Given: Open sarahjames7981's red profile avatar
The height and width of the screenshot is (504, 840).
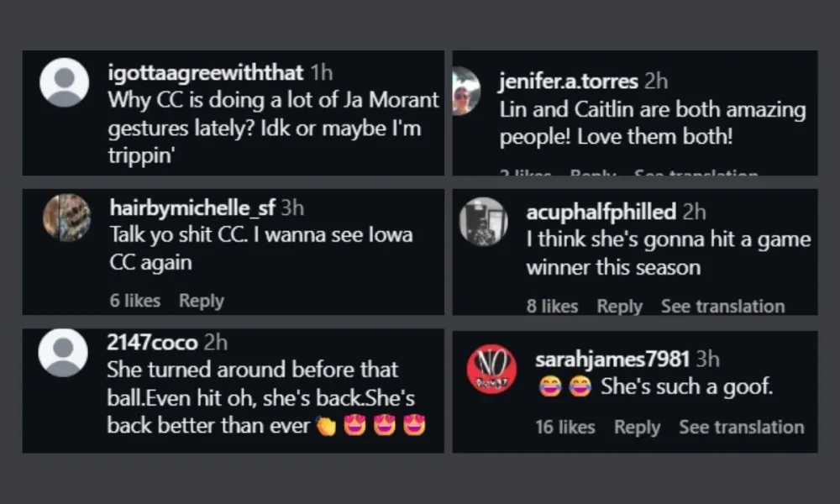Looking at the screenshot, I should [491, 370].
